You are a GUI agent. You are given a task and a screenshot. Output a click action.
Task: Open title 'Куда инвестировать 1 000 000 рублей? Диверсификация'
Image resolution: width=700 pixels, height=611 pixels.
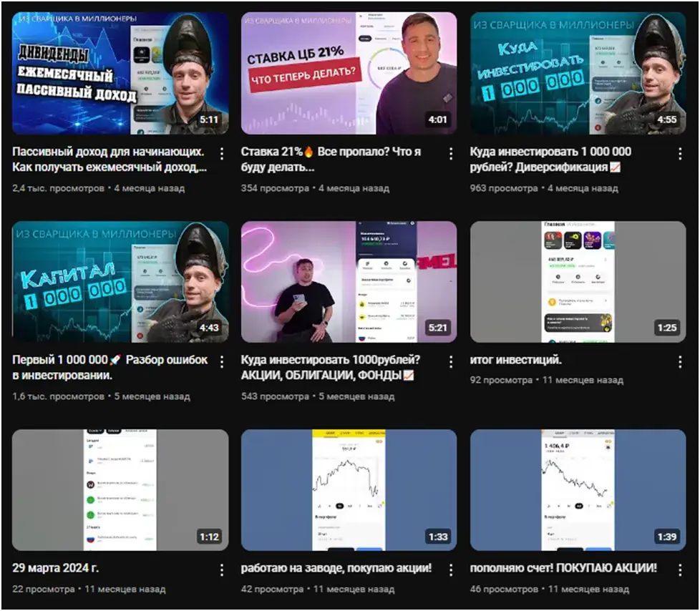pyautogui.click(x=550, y=160)
